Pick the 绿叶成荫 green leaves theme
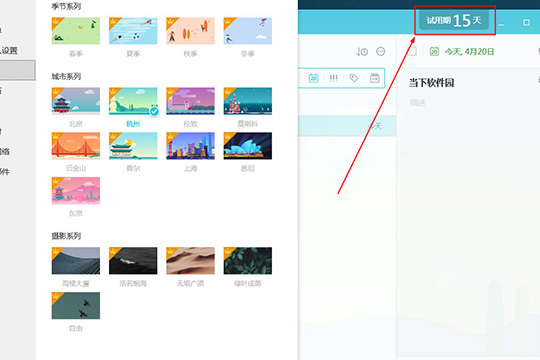This screenshot has width=540, height=360. coord(248,260)
